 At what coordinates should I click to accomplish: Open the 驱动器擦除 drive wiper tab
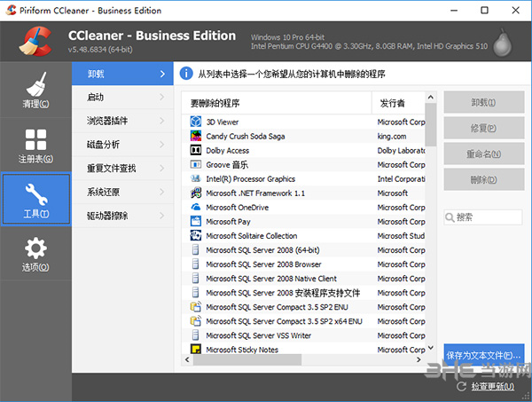pyautogui.click(x=122, y=216)
